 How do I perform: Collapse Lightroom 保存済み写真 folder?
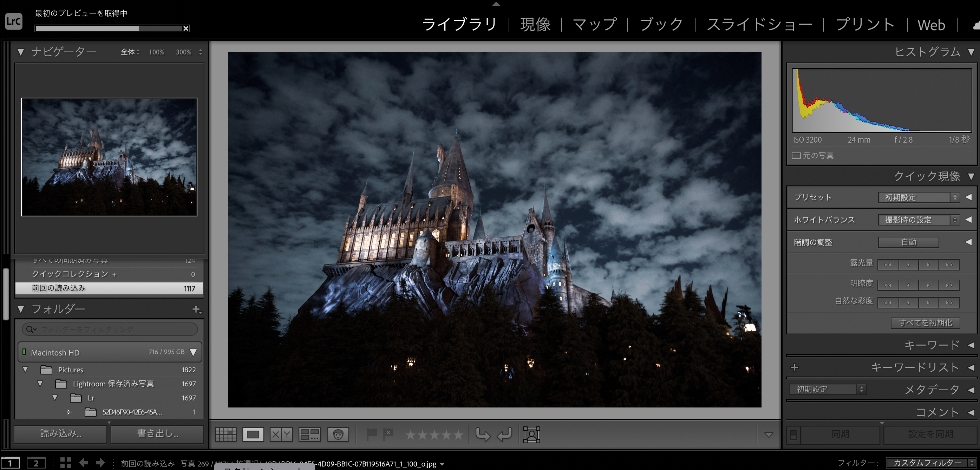40,384
